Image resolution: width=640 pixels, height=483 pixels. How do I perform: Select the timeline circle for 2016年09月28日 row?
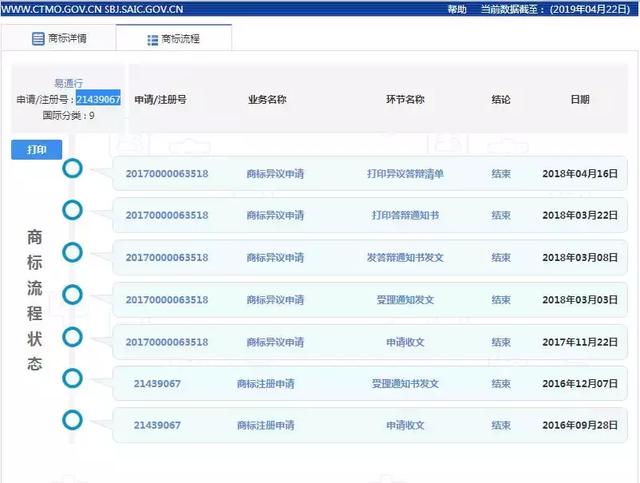click(72, 420)
